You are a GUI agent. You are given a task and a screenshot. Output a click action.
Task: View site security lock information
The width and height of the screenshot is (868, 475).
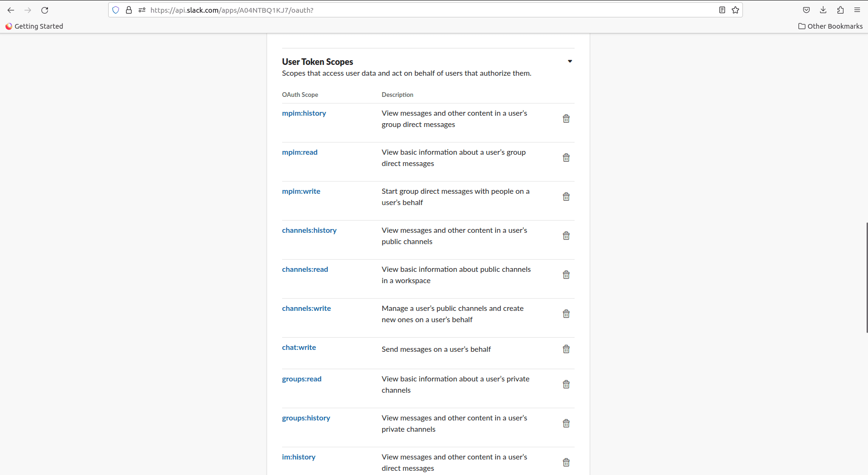click(128, 10)
